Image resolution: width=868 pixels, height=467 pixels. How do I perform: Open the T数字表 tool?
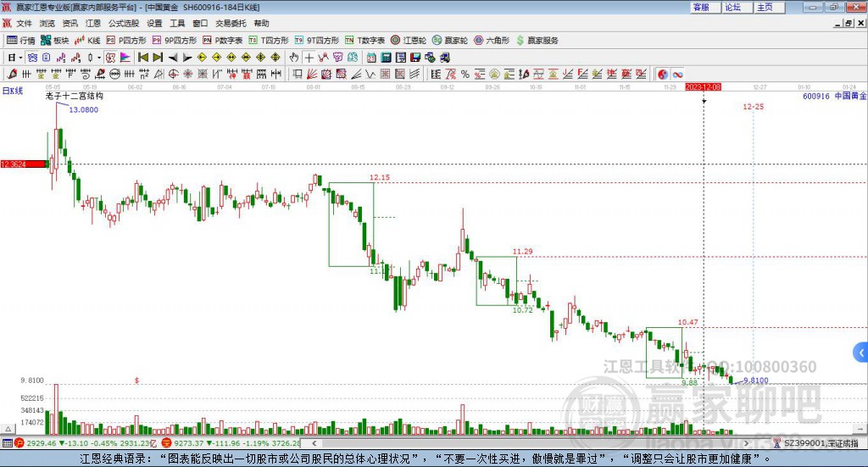[364, 41]
